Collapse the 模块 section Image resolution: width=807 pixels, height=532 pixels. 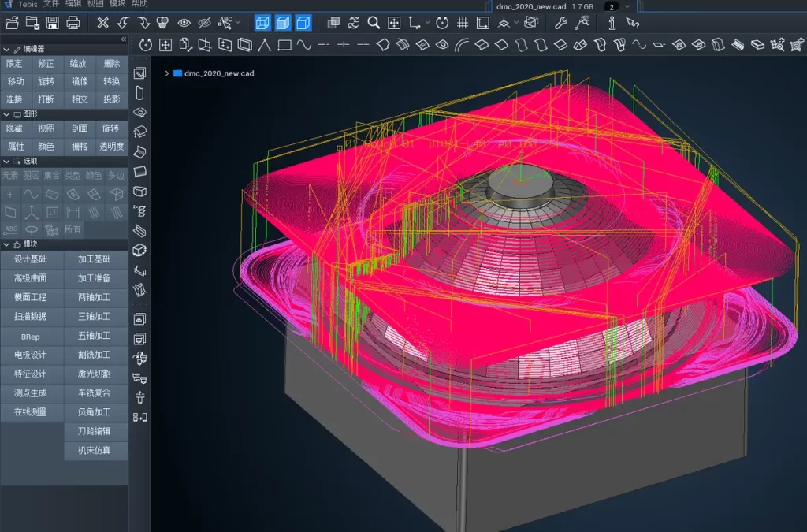point(6,244)
